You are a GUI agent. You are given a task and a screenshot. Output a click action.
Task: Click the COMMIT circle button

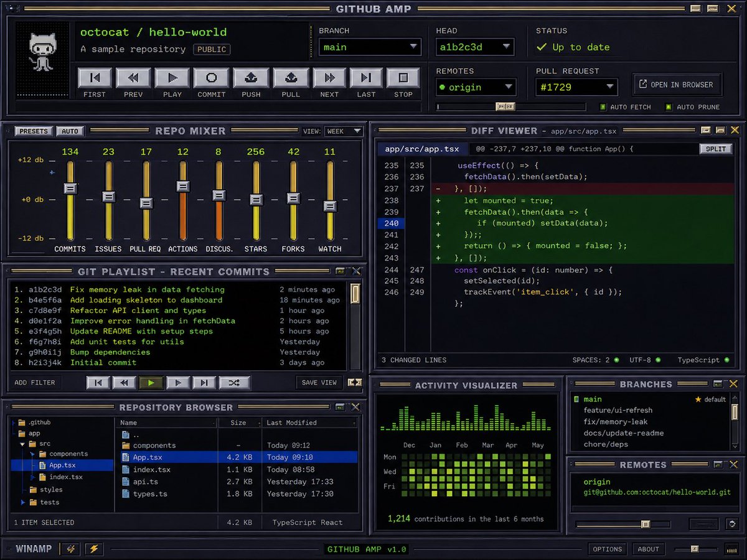tap(211, 78)
